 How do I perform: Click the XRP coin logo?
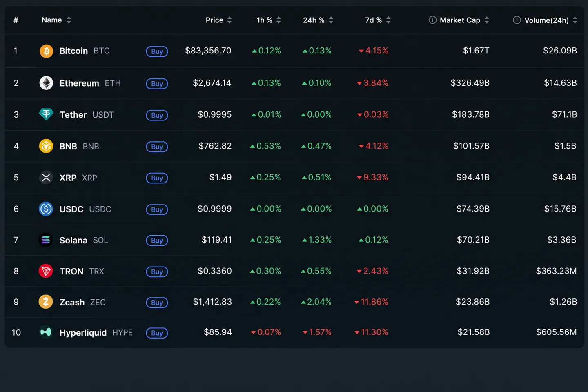tap(46, 178)
